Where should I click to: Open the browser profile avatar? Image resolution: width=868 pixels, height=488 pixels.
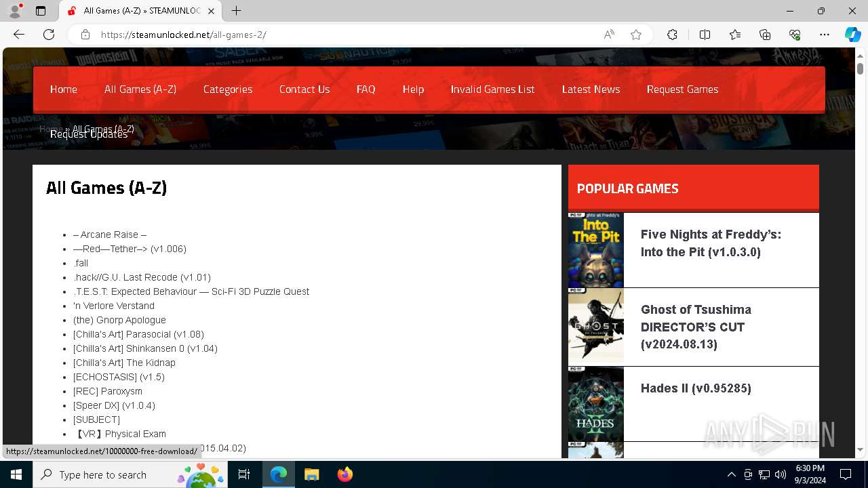[15, 11]
